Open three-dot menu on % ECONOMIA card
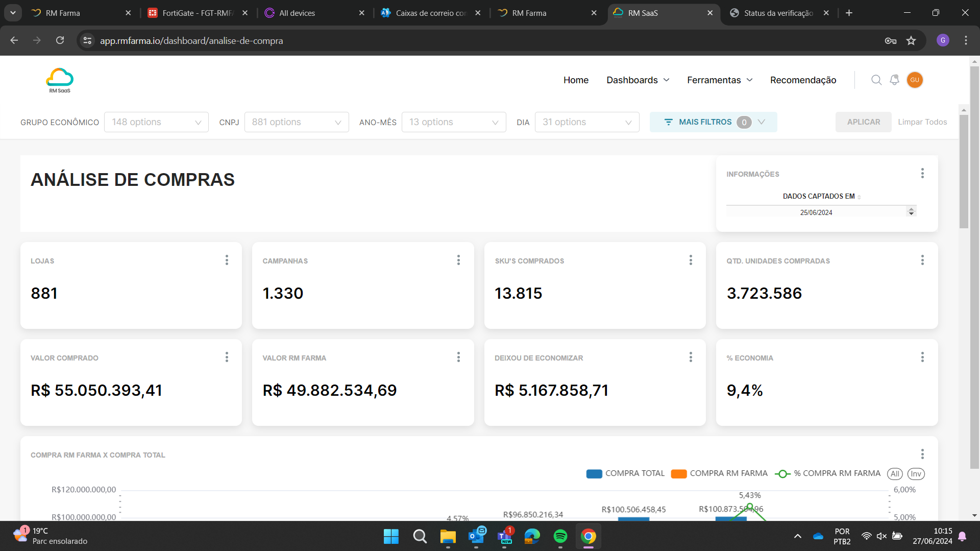This screenshot has width=980, height=551. pos(922,357)
